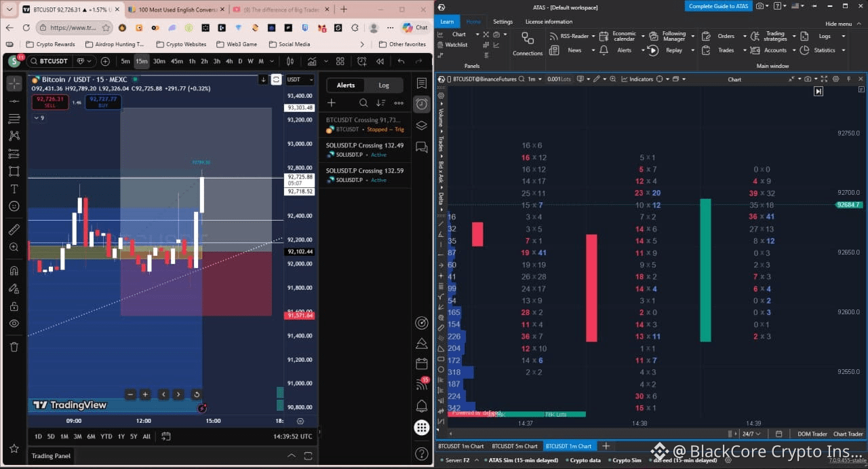
Task: Switch to the Log tab in alerts panel
Action: point(384,85)
